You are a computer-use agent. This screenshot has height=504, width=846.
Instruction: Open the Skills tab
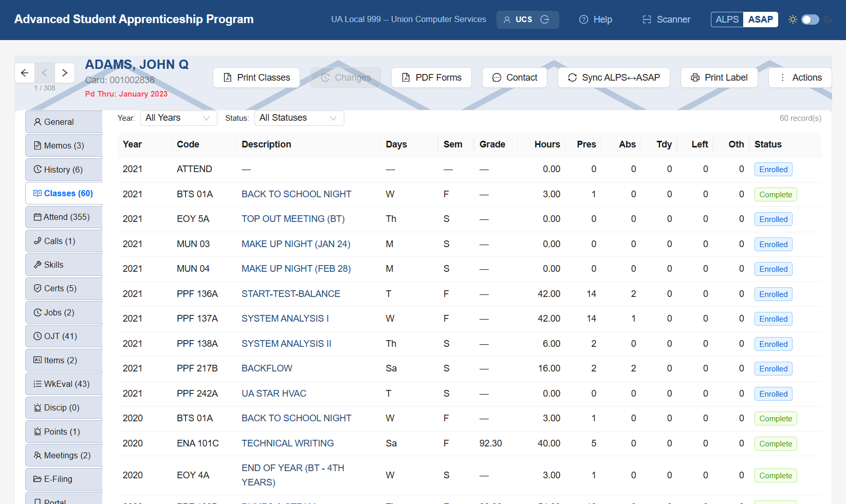pos(64,265)
